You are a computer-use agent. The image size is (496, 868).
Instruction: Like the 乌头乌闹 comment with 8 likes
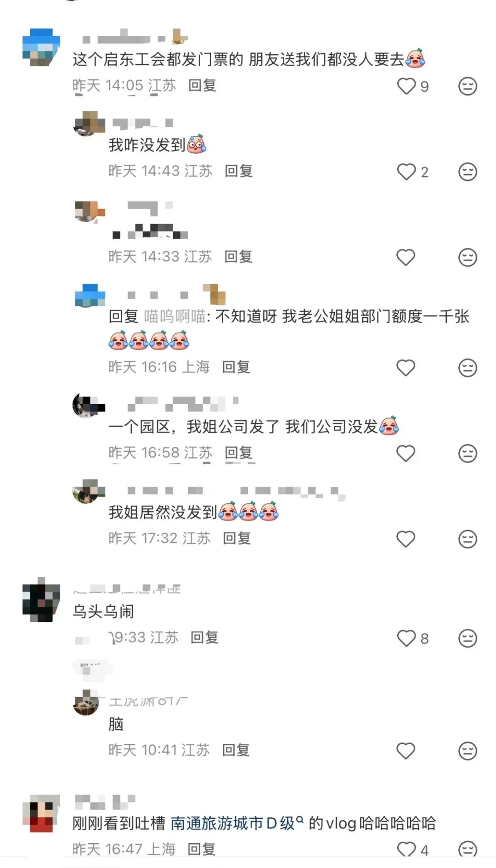point(406,638)
